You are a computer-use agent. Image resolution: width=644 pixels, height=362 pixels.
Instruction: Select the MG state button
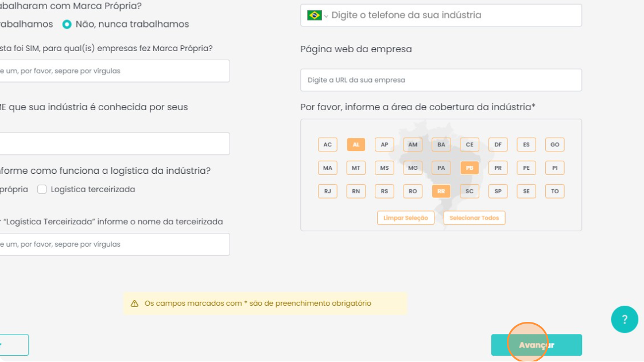point(413,168)
